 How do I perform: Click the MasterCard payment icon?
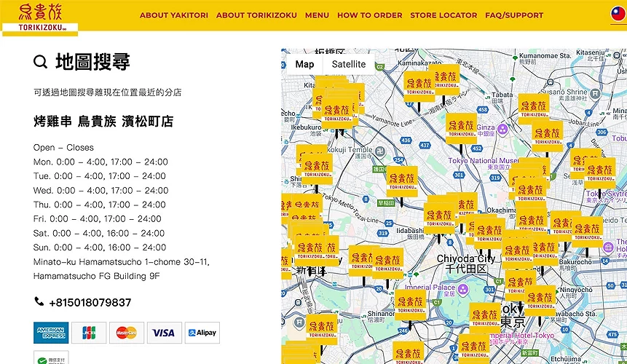(127, 333)
